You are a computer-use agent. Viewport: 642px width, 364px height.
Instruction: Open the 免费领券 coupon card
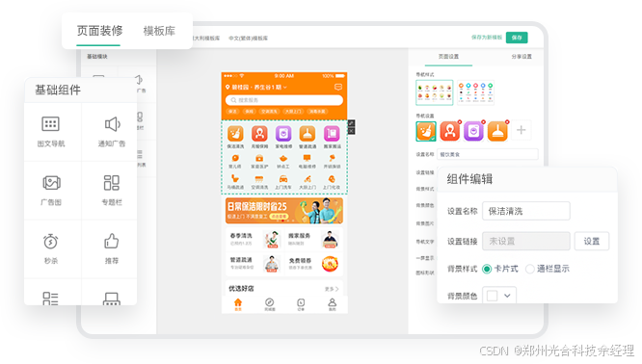(x=313, y=264)
